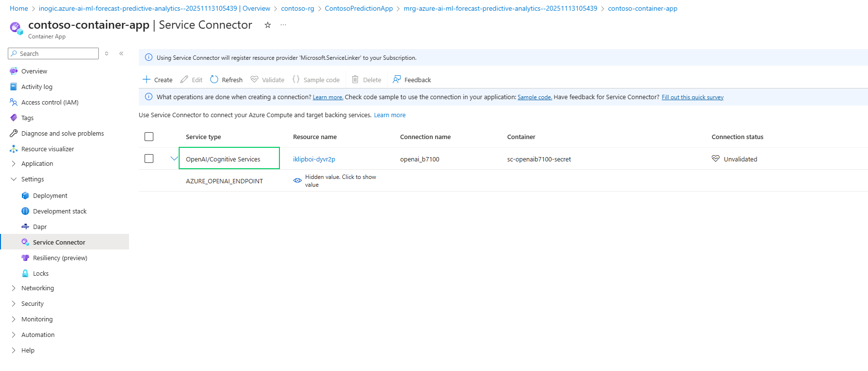Collapse the OpenAI/Cognitive Services row chevron
The height and width of the screenshot is (371, 868).
(174, 159)
